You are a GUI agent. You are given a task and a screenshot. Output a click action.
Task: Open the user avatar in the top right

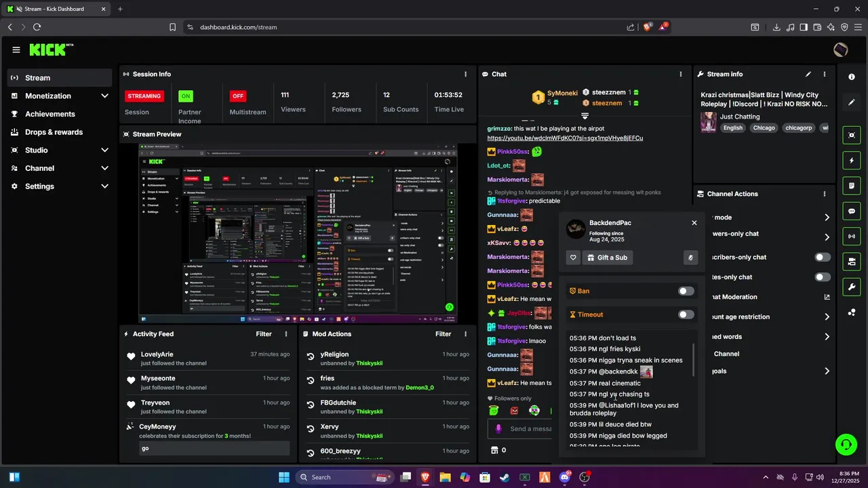click(840, 49)
